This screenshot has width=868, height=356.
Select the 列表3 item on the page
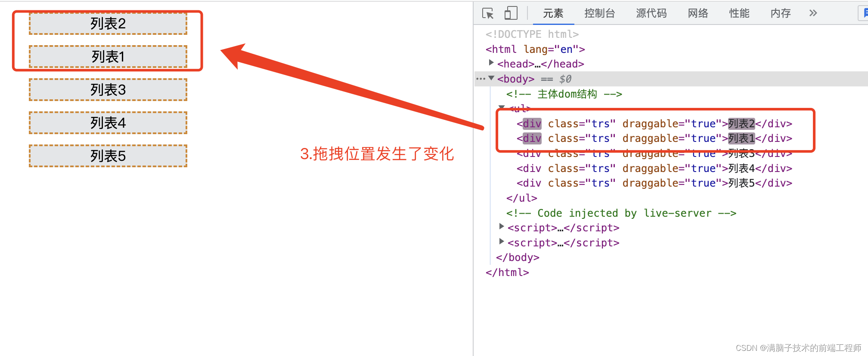108,90
